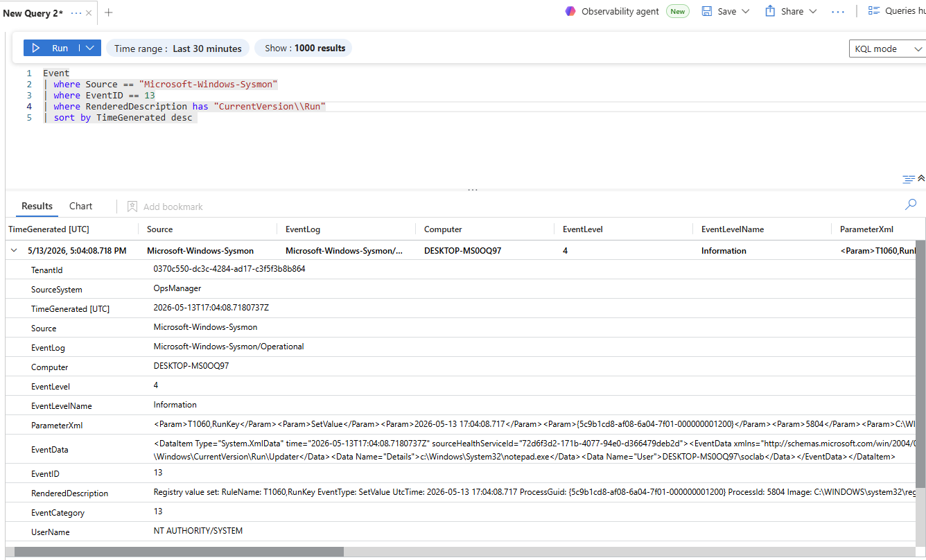926x560 pixels.
Task: Sort by EventLog column header
Action: (303, 229)
